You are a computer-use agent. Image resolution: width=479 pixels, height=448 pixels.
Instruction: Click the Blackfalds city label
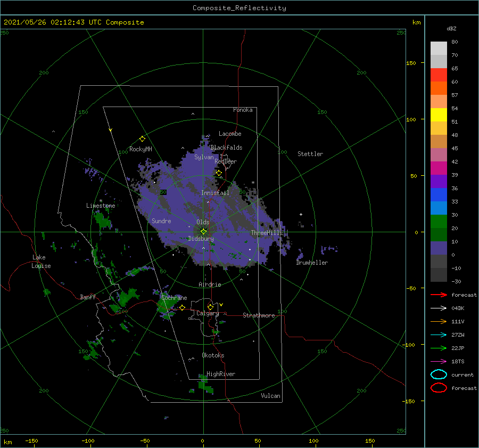pos(226,148)
